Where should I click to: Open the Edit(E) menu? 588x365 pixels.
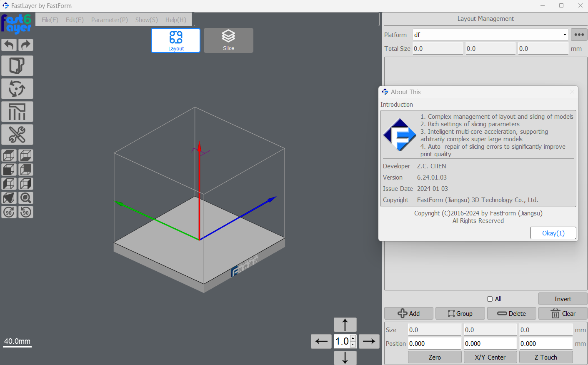tap(75, 20)
